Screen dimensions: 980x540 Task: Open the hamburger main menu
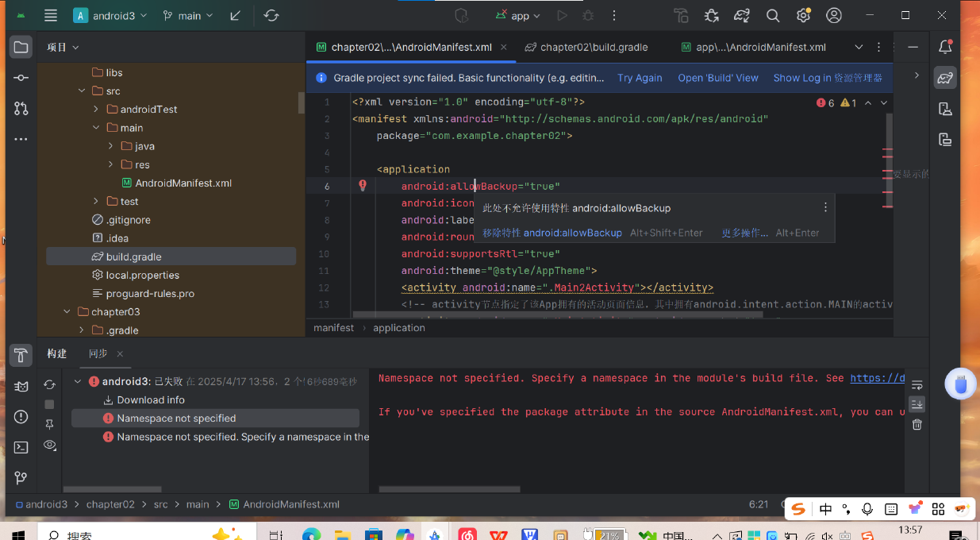tap(50, 14)
